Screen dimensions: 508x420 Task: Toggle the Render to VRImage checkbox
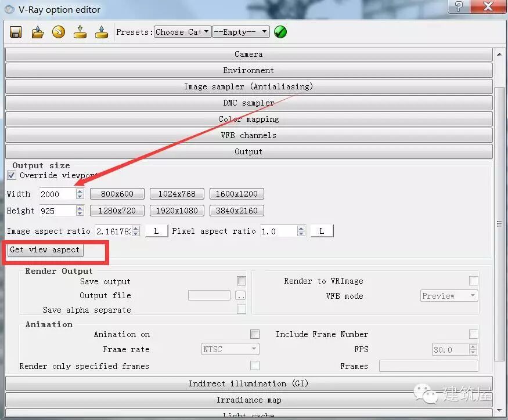click(474, 281)
